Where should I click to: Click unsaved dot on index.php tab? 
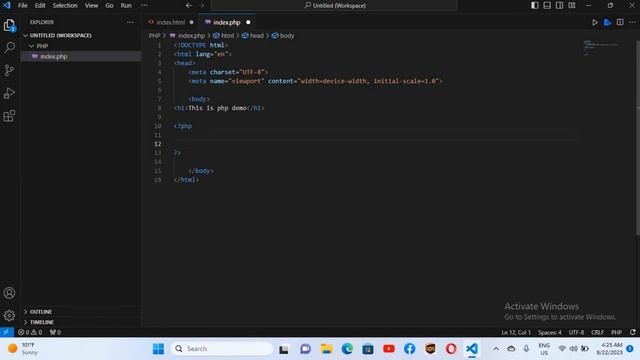coord(248,22)
